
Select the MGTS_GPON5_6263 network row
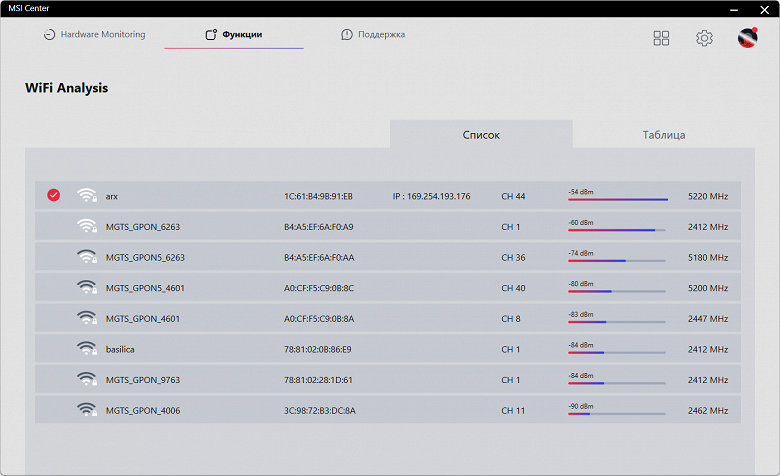388,257
